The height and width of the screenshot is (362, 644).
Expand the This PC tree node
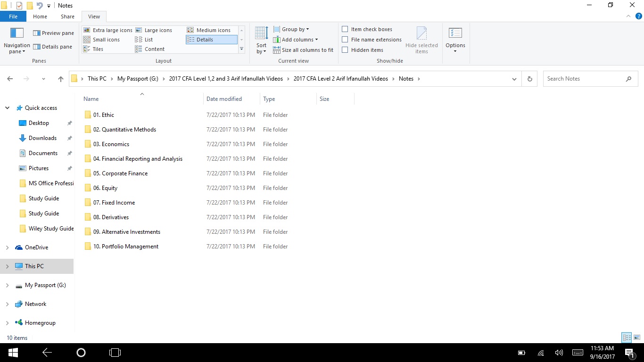tap(7, 266)
